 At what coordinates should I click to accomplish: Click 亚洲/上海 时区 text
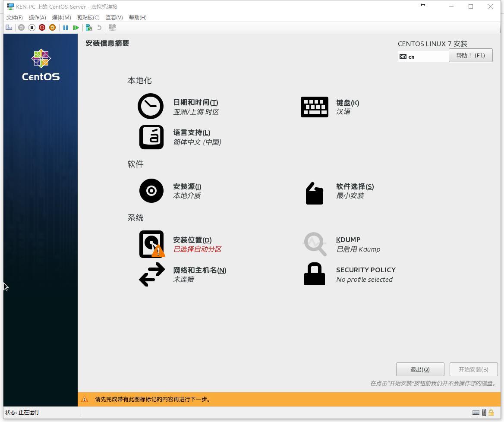click(196, 112)
